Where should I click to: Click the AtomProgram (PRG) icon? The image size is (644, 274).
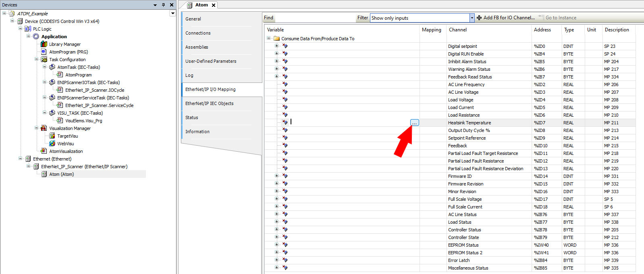[44, 52]
